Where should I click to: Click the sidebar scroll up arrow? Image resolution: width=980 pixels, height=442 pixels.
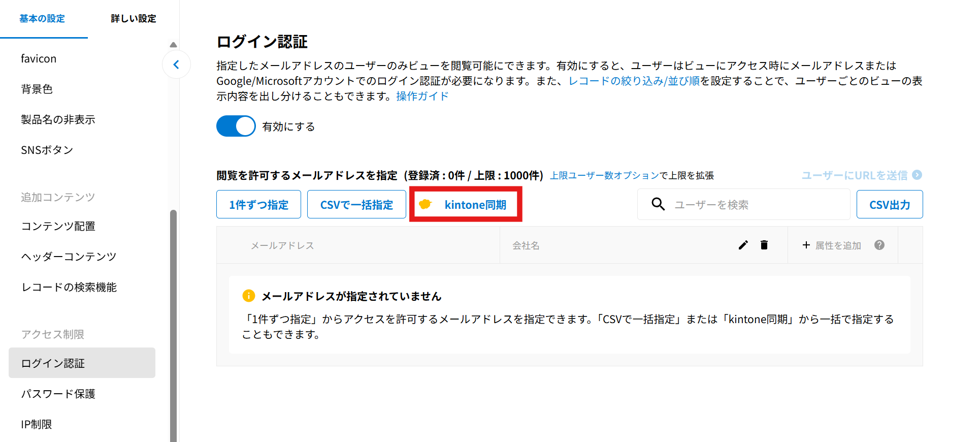[x=173, y=45]
